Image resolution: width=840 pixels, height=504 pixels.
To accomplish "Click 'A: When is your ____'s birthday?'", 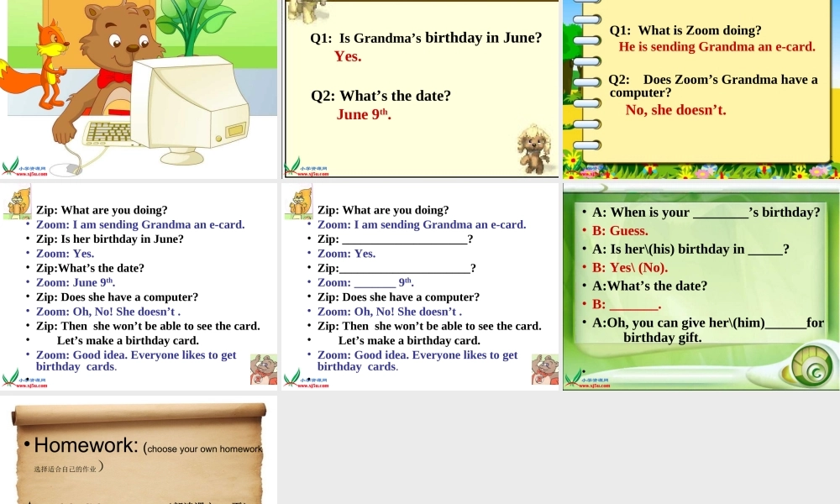I will [x=706, y=213].
